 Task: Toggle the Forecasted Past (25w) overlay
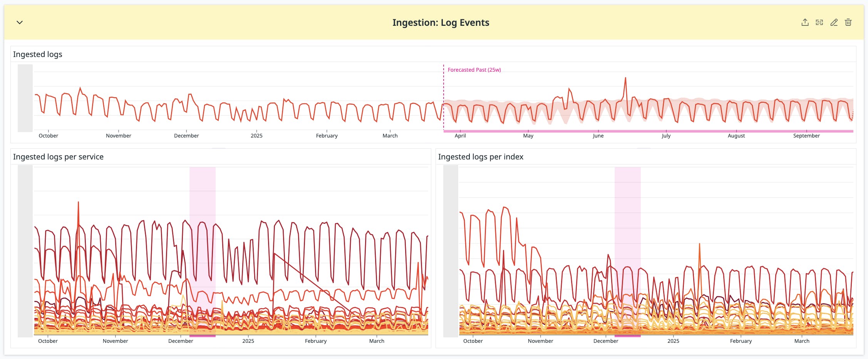point(474,70)
